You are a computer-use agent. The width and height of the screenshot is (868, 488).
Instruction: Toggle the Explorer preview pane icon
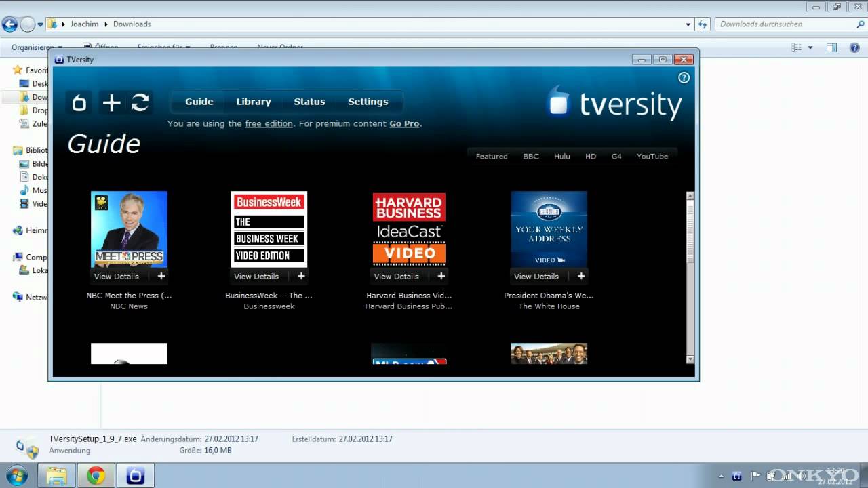(x=831, y=47)
